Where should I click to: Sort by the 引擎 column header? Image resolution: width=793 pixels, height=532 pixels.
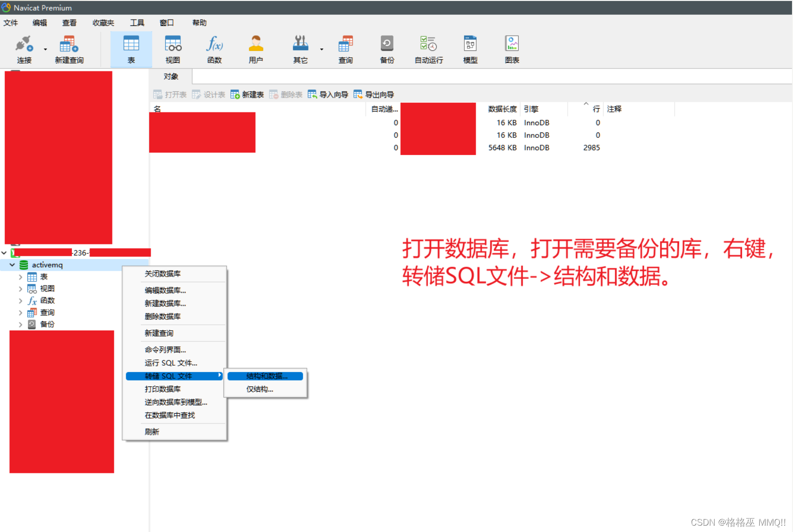pos(544,109)
